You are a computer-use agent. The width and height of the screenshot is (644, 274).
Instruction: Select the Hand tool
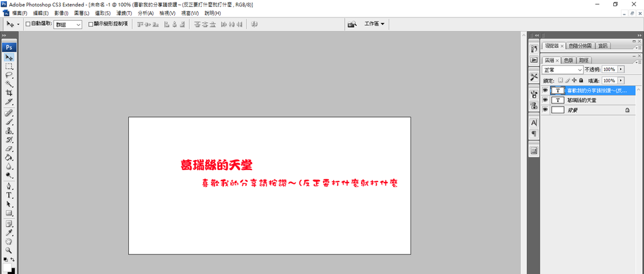[x=9, y=241]
